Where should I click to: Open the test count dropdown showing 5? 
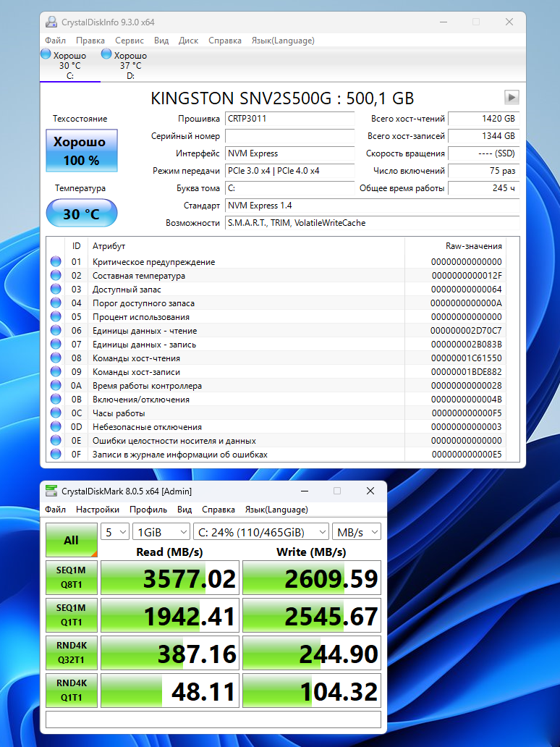pyautogui.click(x=115, y=532)
